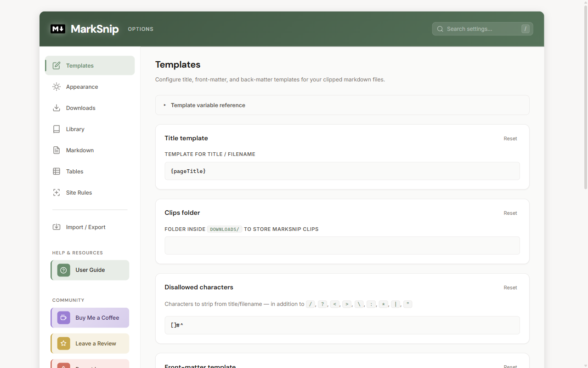
Task: Click the Leave a Review star icon
Action: [64, 344]
